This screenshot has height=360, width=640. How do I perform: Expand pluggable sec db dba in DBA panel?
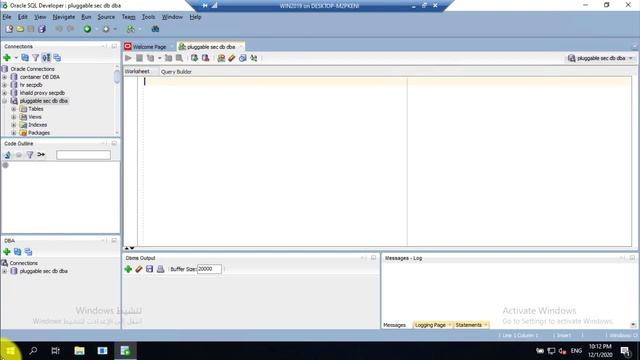(x=4, y=271)
